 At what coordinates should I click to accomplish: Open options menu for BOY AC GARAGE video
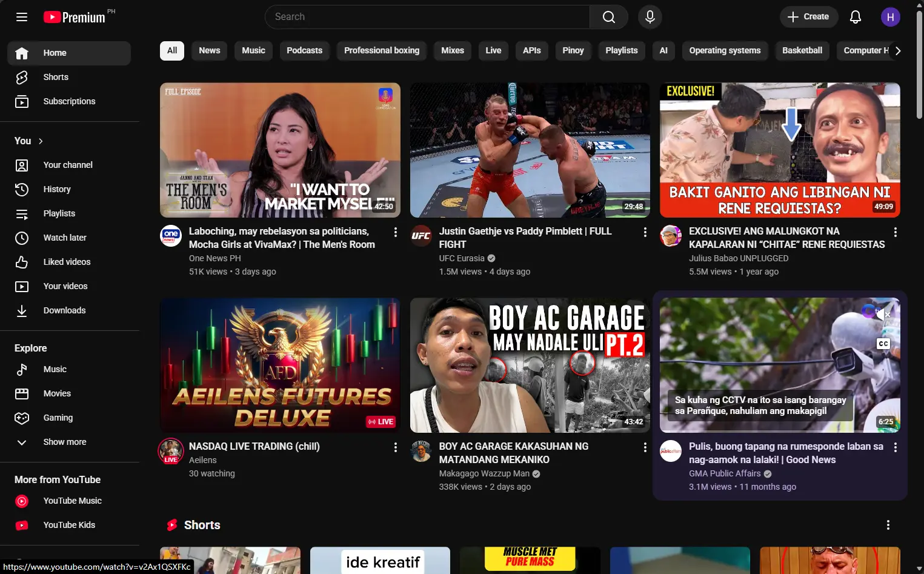point(645,447)
